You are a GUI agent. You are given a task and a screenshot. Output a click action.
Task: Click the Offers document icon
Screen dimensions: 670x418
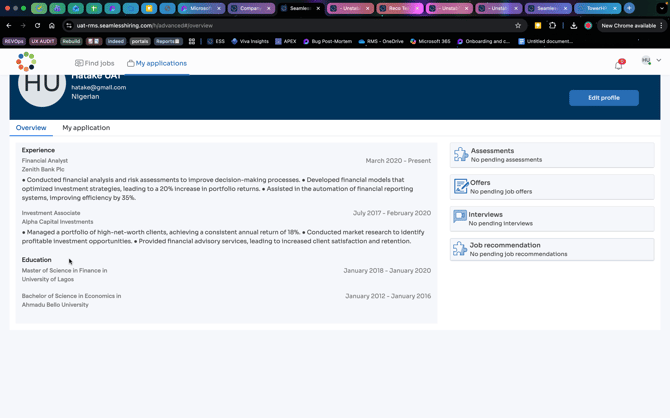[460, 186]
